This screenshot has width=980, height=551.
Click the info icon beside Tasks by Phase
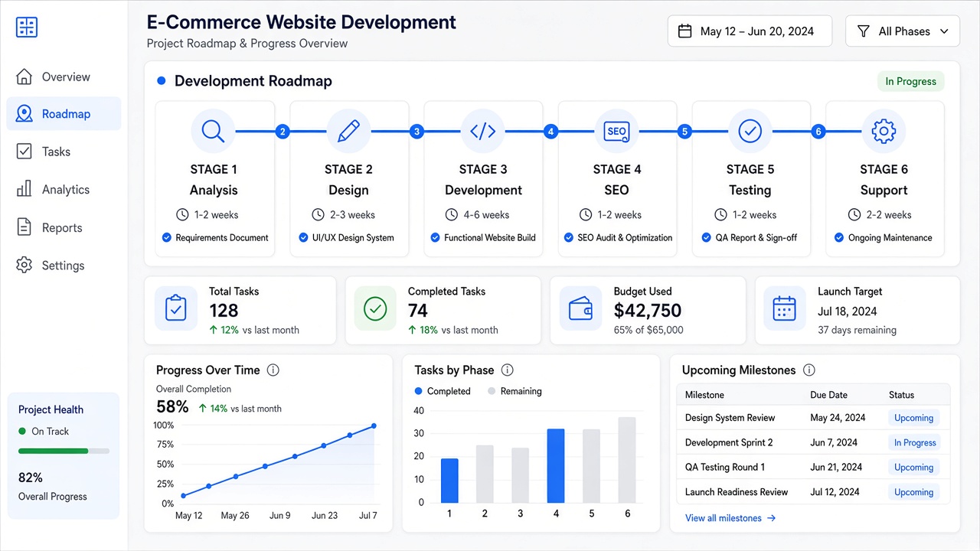tap(507, 370)
